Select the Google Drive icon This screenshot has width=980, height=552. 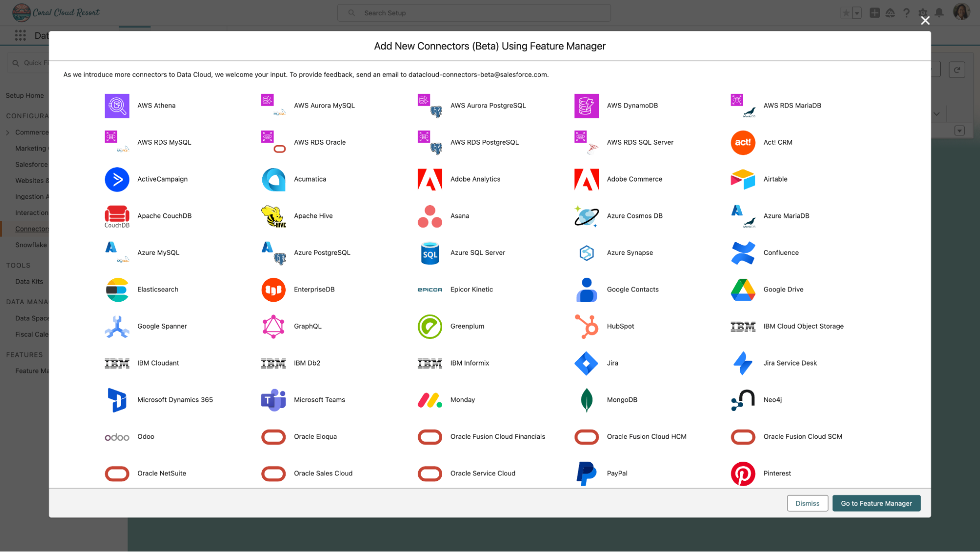[743, 289]
